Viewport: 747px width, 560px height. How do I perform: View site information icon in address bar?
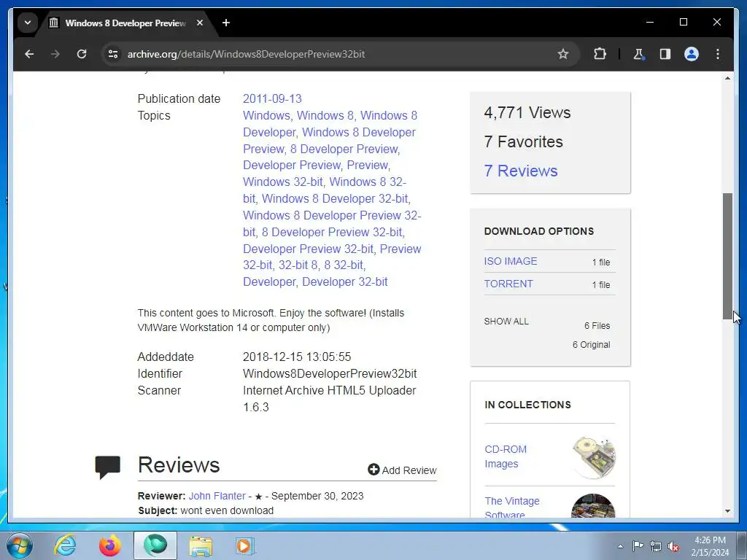click(113, 54)
